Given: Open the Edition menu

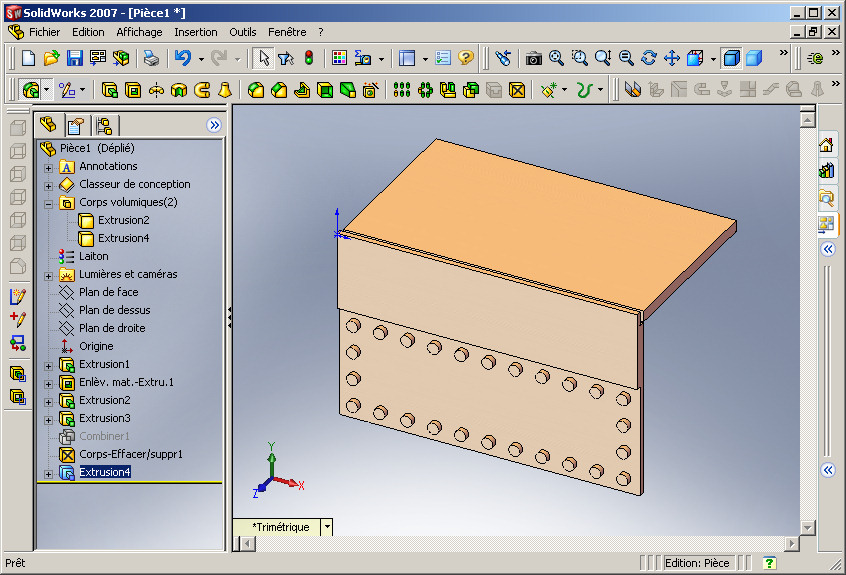Looking at the screenshot, I should click(x=88, y=32).
